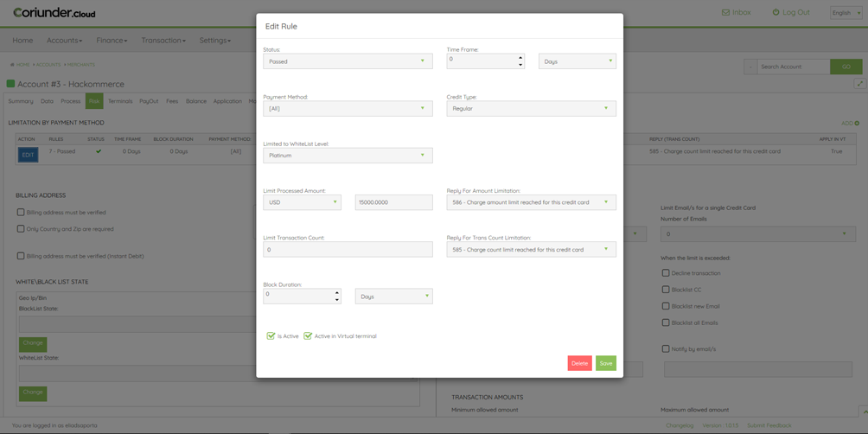This screenshot has width=868, height=434.
Task: Open Reply For Amount Limitation dropdown
Action: tap(532, 202)
